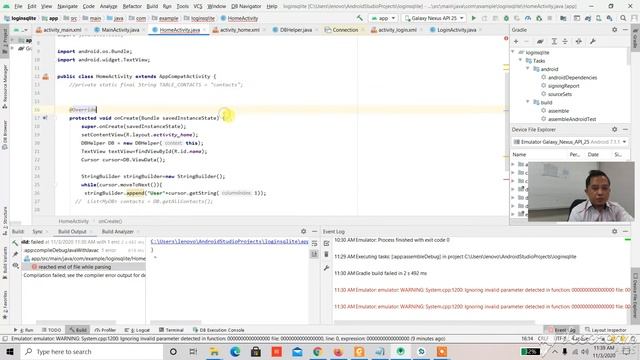Select signingReport Gradle task
Image resolution: width=640 pixels, height=360 pixels.
(563, 86)
